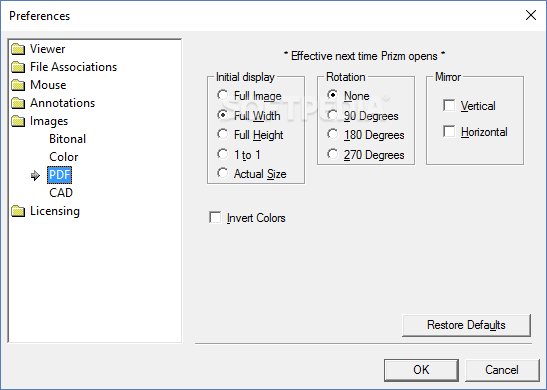Open the Annotations folder icon
The height and width of the screenshot is (390, 547).
[x=18, y=103]
